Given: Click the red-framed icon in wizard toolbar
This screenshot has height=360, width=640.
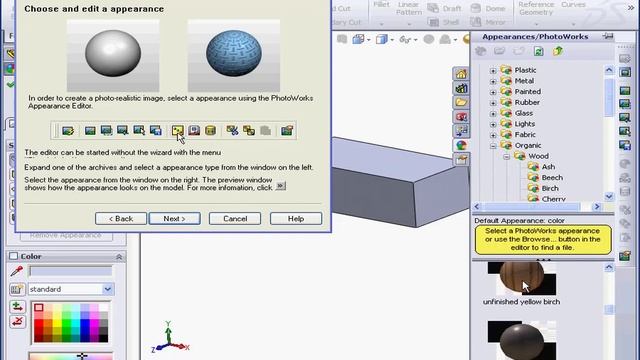Looking at the screenshot, I should [x=194, y=131].
